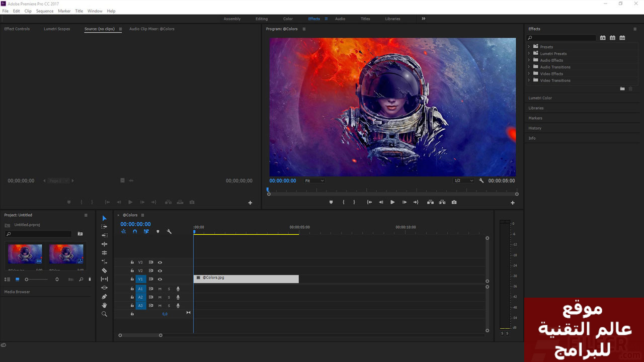The height and width of the screenshot is (362, 644).
Task: Toggle lock on track V1
Action: click(x=132, y=279)
